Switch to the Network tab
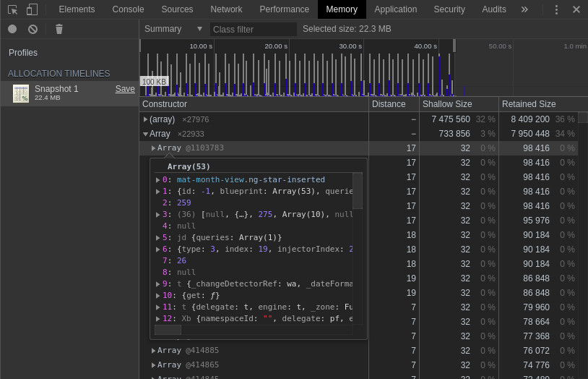The image size is (588, 379). click(x=226, y=9)
